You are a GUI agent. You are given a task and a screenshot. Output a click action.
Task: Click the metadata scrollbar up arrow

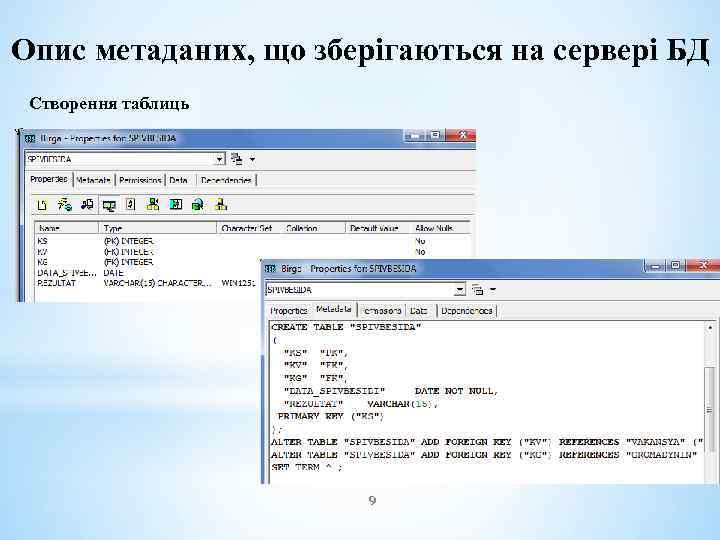(x=710, y=327)
